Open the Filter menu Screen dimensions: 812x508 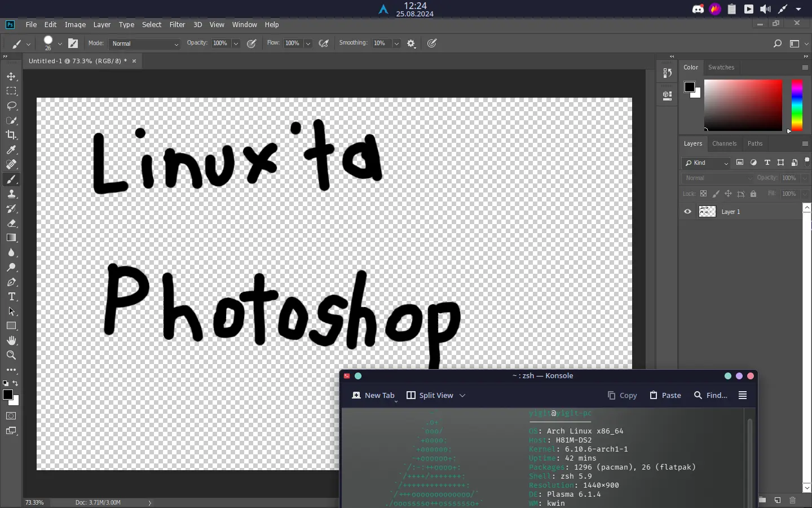coord(177,24)
